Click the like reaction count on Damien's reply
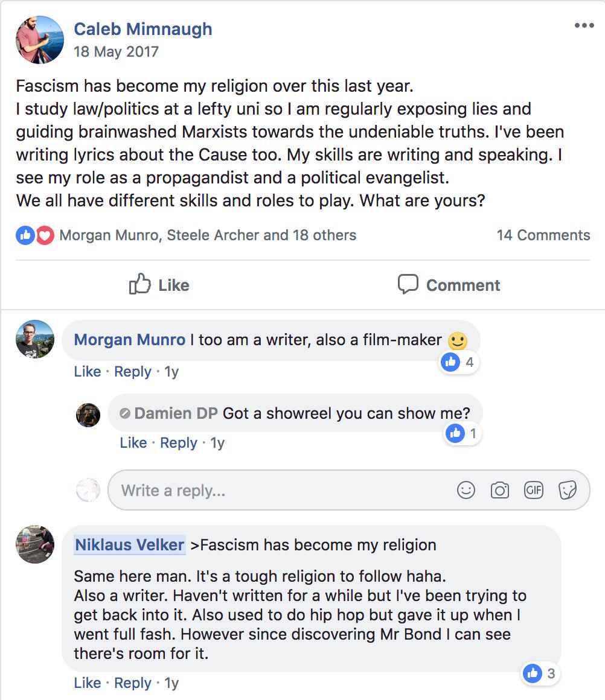 [463, 433]
